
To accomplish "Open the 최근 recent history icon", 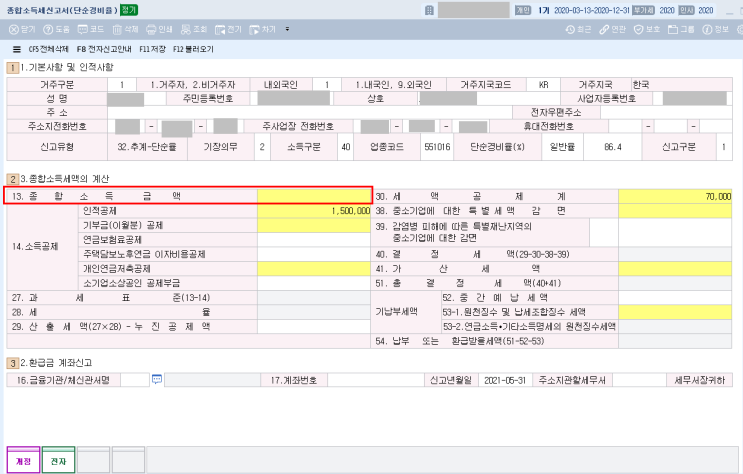I will (x=579, y=29).
